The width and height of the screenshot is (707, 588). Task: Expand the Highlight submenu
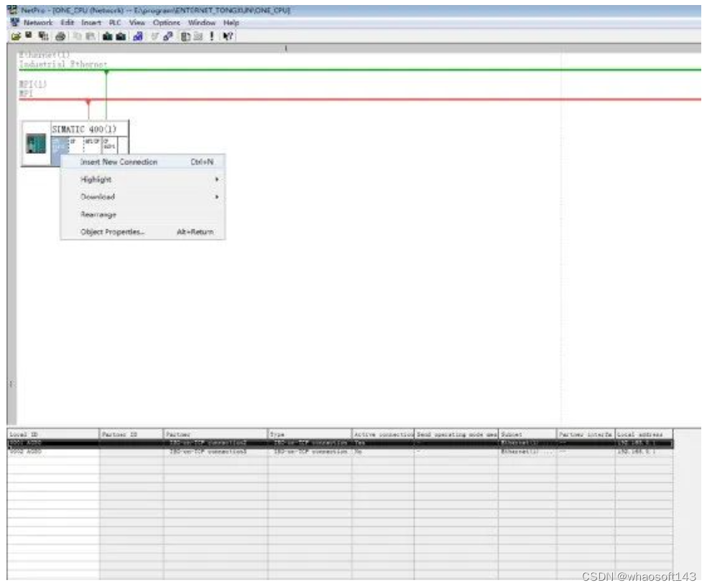(x=143, y=180)
